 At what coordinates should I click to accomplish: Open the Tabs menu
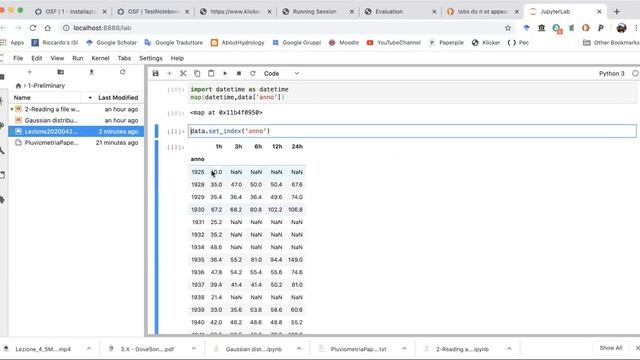[124, 58]
